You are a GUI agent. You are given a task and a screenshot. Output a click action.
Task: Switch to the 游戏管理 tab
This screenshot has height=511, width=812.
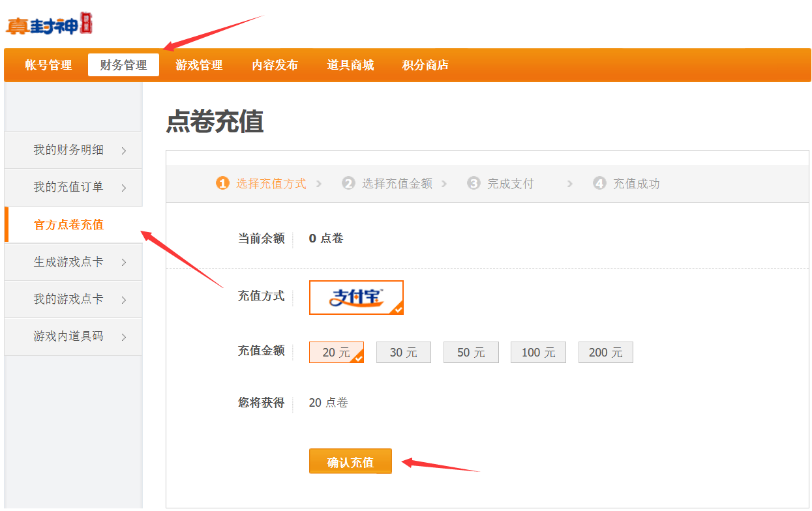pos(199,65)
